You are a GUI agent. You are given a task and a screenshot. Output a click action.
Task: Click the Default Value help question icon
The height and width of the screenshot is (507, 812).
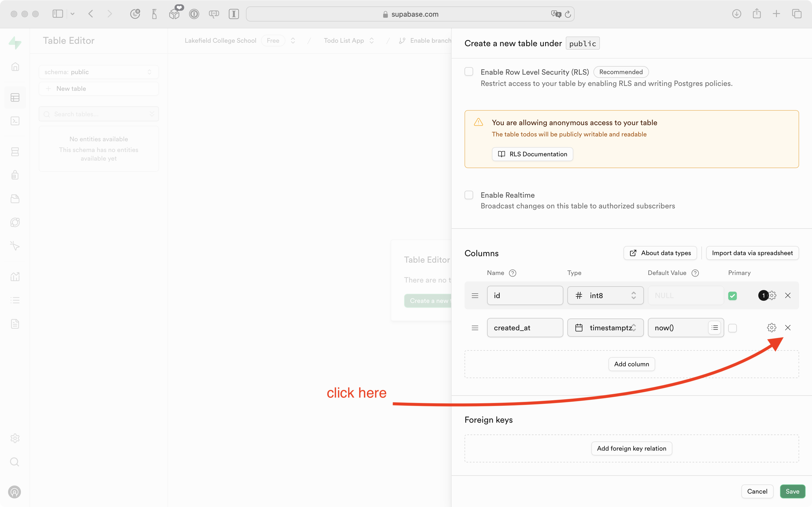click(x=695, y=273)
